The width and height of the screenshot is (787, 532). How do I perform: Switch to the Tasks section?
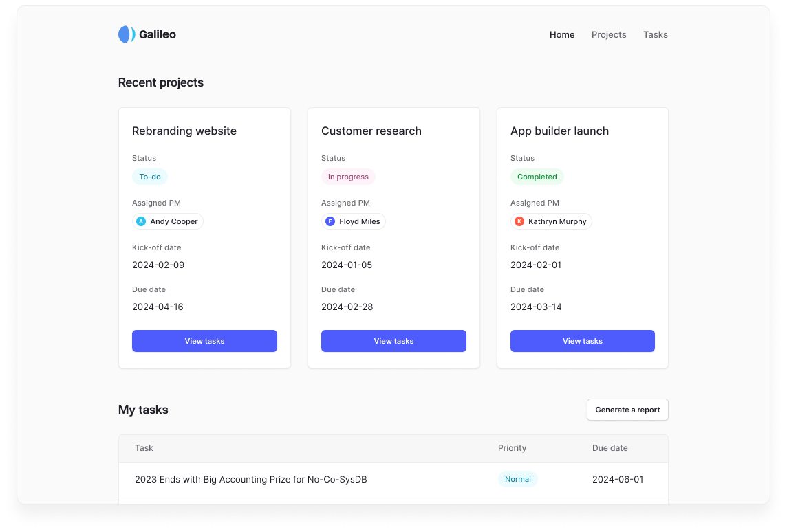[x=655, y=34]
